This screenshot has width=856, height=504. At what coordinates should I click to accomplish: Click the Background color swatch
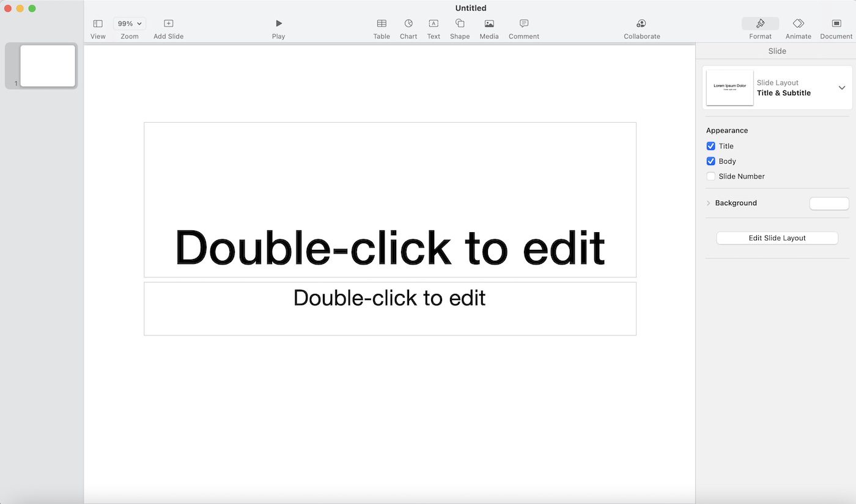[x=829, y=203]
